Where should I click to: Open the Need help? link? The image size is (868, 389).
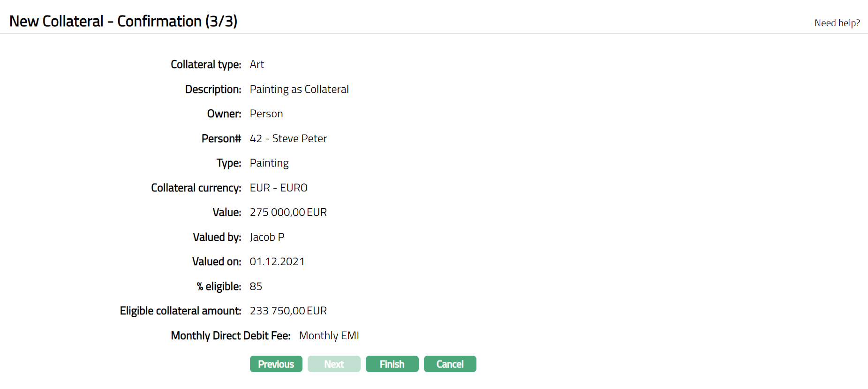[x=837, y=23]
